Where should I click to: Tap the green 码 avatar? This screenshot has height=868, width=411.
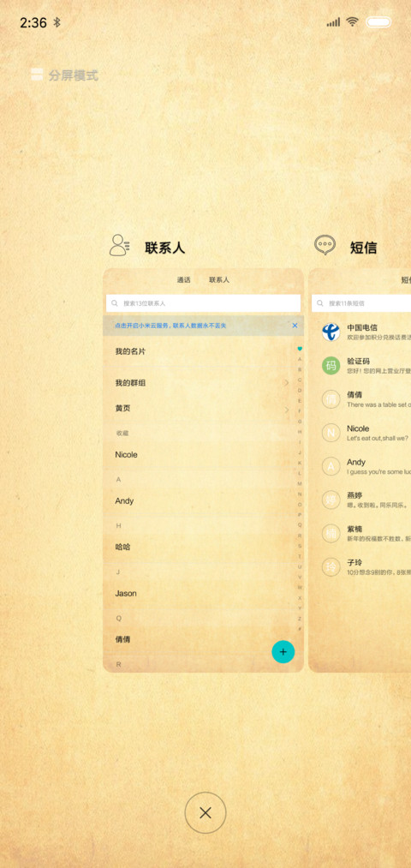(x=331, y=365)
